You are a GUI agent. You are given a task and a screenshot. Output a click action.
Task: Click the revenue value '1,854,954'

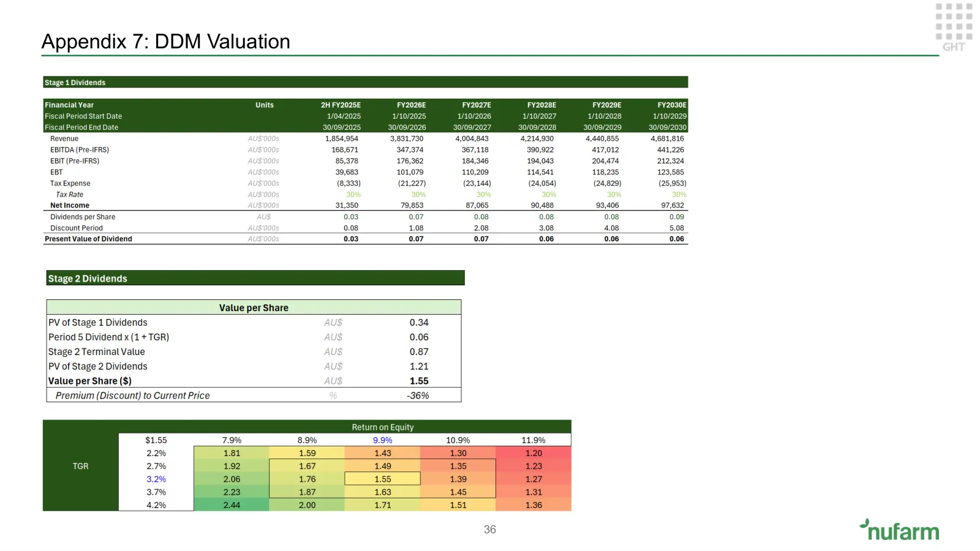(342, 139)
